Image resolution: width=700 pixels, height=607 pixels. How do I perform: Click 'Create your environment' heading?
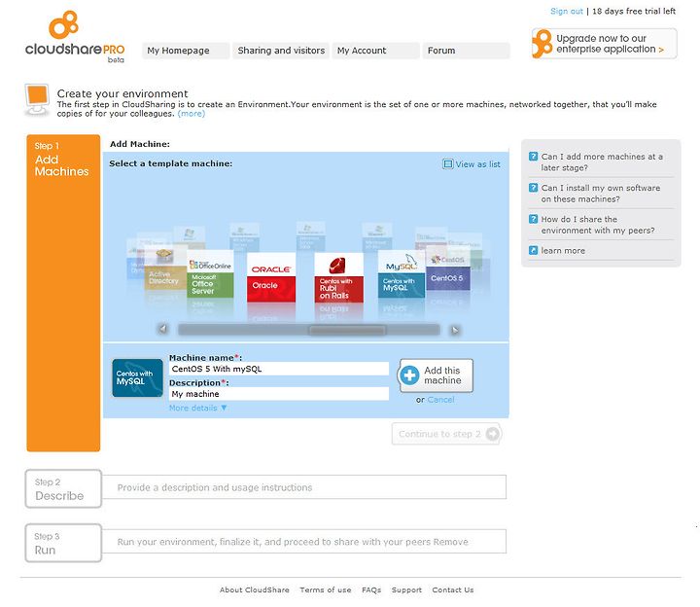click(x=122, y=93)
